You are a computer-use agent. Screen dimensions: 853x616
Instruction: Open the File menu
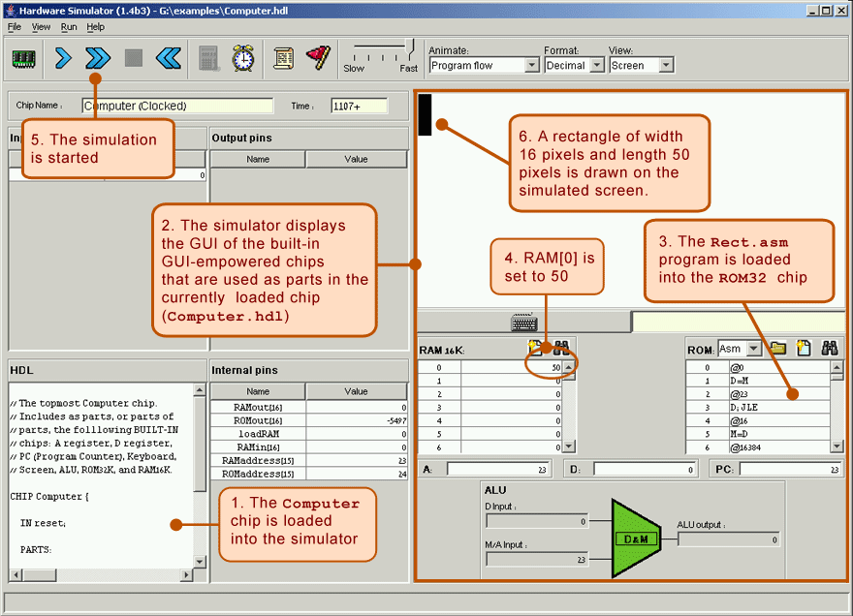(15, 27)
